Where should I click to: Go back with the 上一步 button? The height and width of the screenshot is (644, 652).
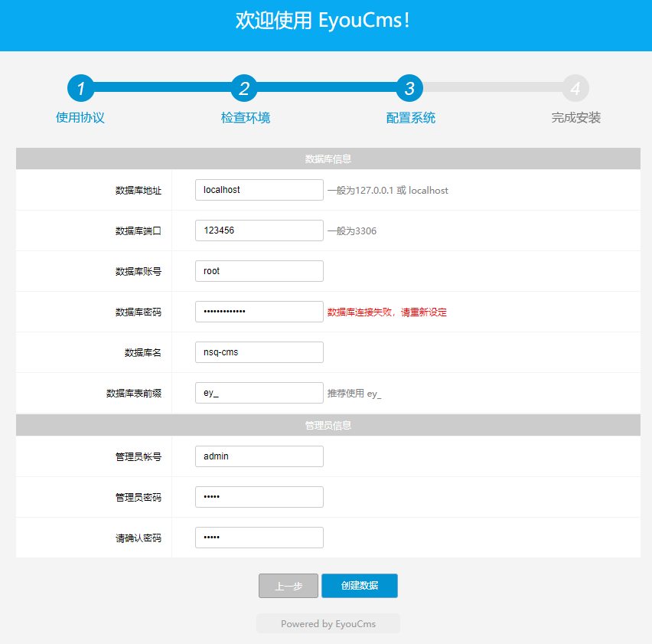(289, 586)
